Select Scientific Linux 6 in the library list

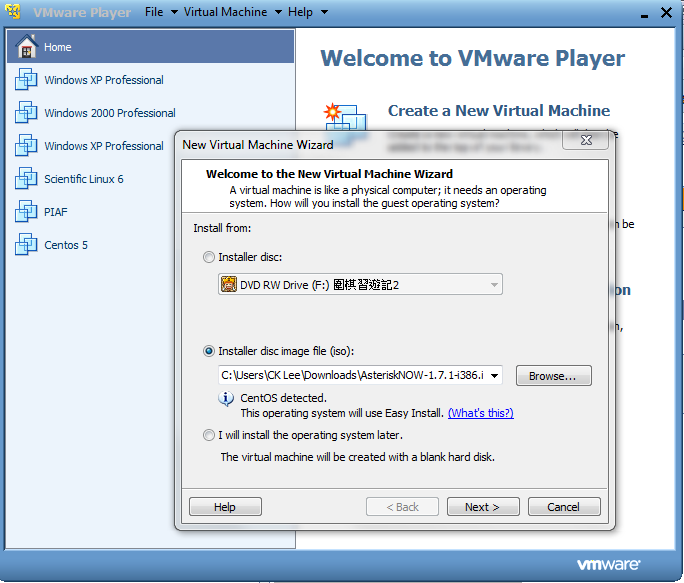[150, 178]
